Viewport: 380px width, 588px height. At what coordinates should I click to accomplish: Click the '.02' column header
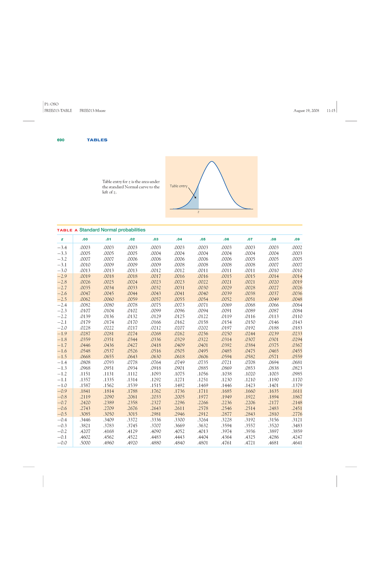[132, 239]
